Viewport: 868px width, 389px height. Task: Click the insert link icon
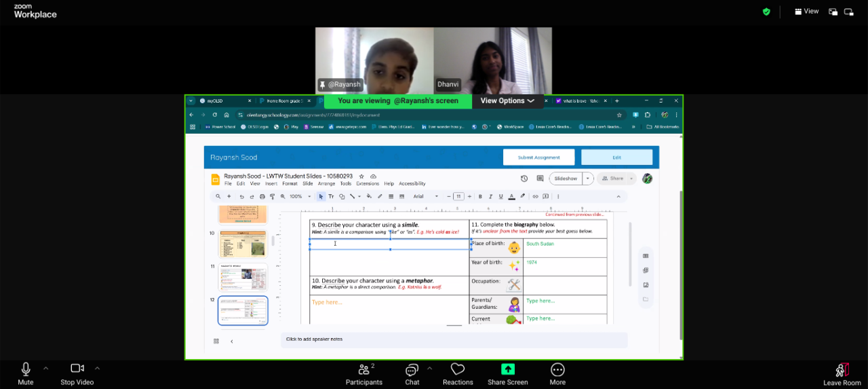(535, 196)
